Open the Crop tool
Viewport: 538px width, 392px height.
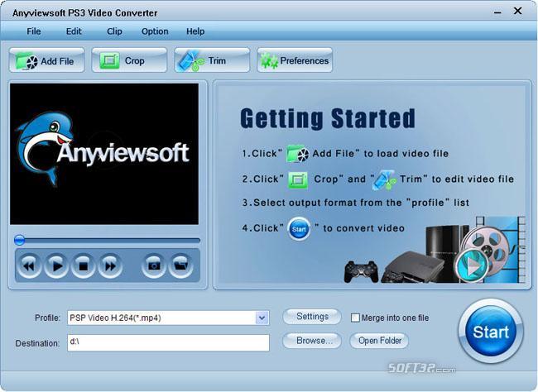click(129, 60)
